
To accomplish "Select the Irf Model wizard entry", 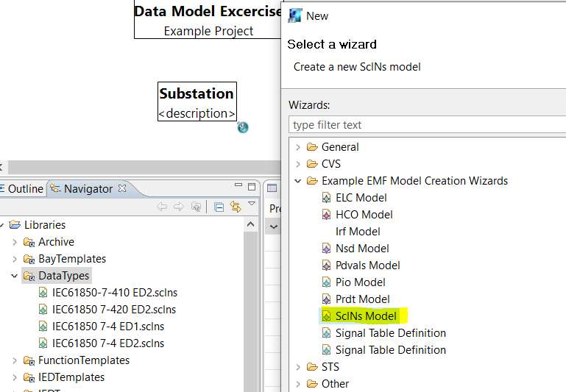I will click(358, 232).
